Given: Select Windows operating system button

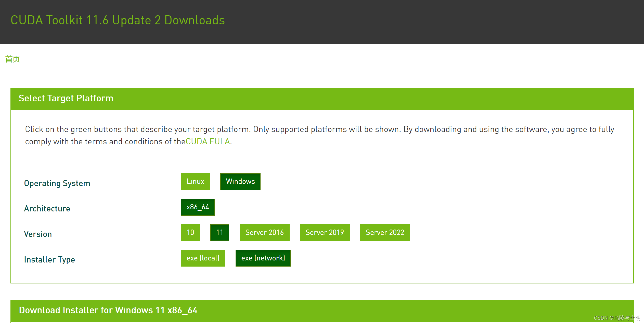Looking at the screenshot, I should pos(240,181).
